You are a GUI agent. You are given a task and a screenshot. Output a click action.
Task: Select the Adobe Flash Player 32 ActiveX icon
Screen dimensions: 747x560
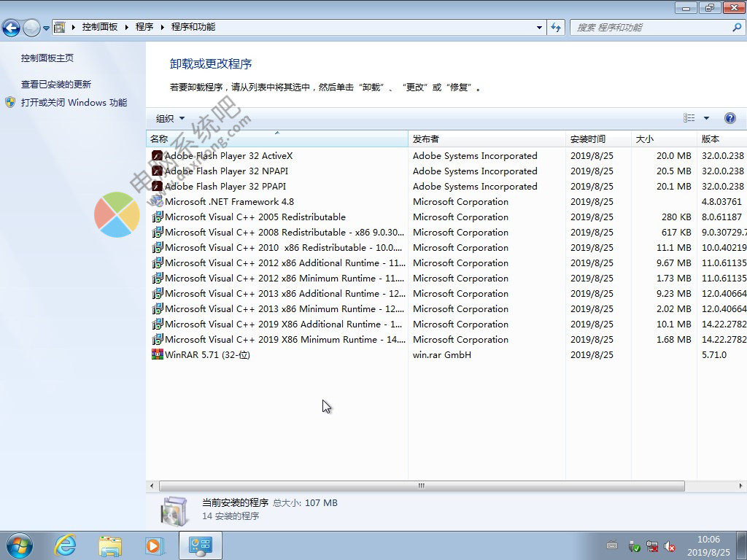point(157,156)
